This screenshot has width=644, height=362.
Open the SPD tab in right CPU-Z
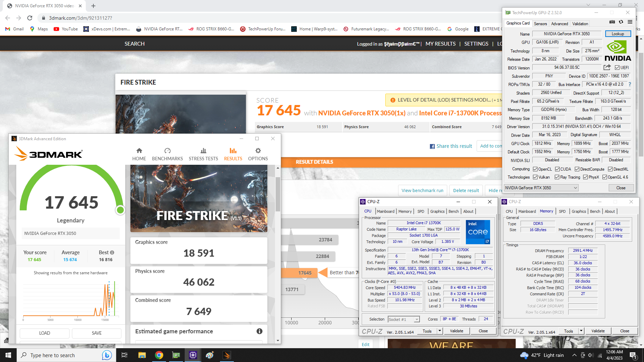(562, 211)
